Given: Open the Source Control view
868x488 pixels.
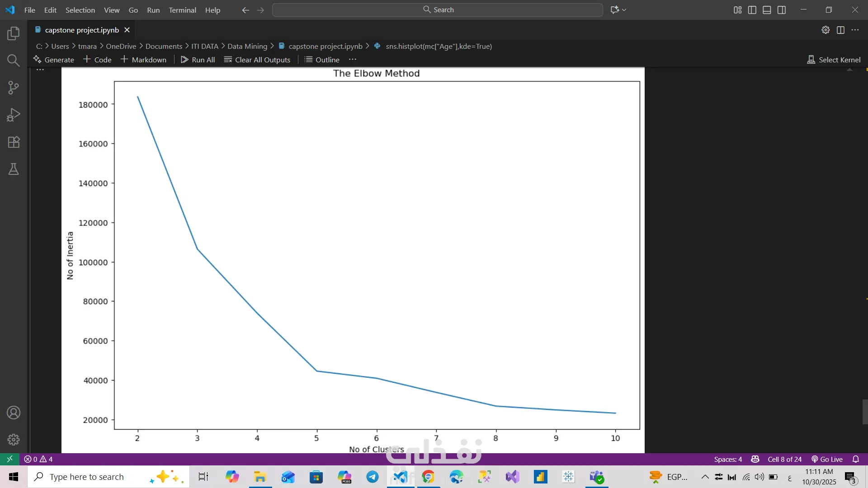Looking at the screenshot, I should click(x=14, y=88).
